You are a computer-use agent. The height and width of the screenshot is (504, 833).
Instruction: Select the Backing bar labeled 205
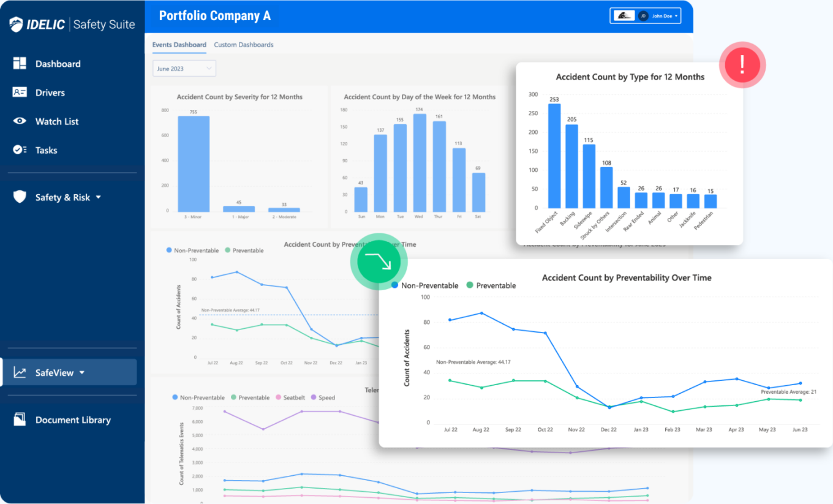571,166
